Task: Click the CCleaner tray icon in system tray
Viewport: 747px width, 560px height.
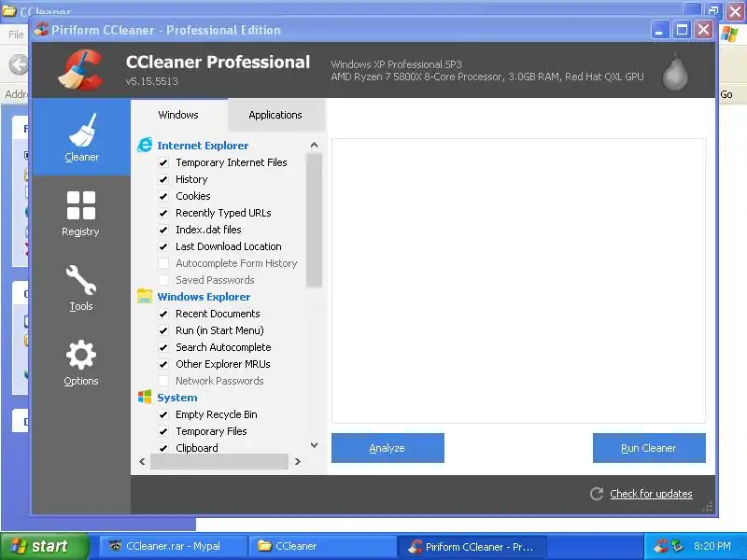Action: pyautogui.click(x=661, y=546)
